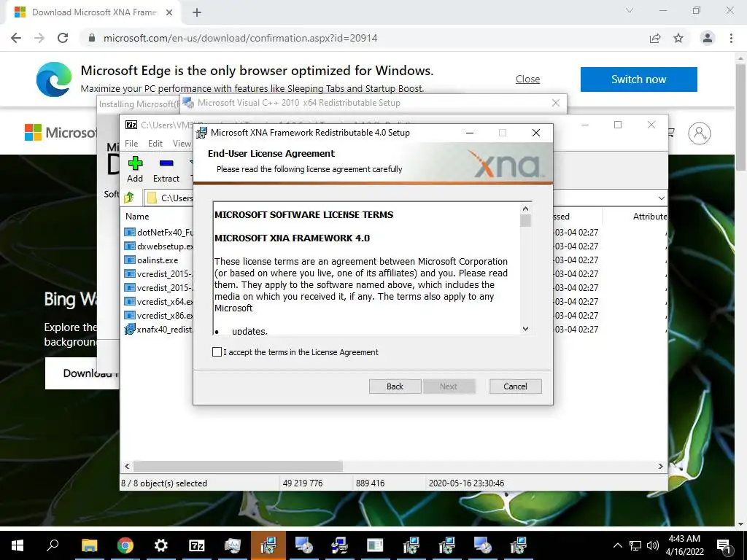Click 7-Zip horizontal scrollbar right arrow

click(661, 466)
